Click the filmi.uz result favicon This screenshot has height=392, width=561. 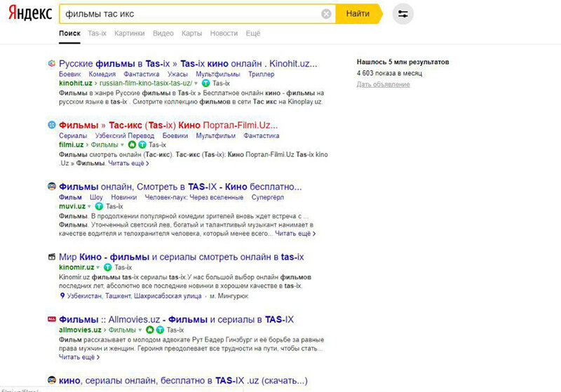point(52,125)
